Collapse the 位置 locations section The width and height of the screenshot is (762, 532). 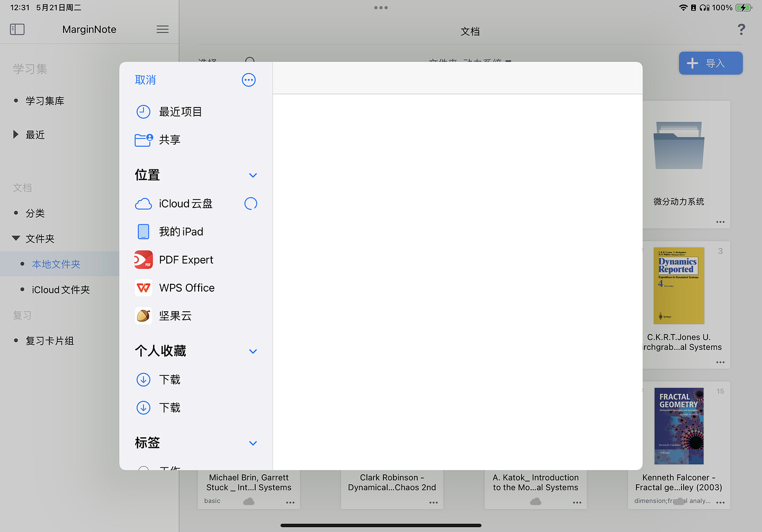coord(253,175)
